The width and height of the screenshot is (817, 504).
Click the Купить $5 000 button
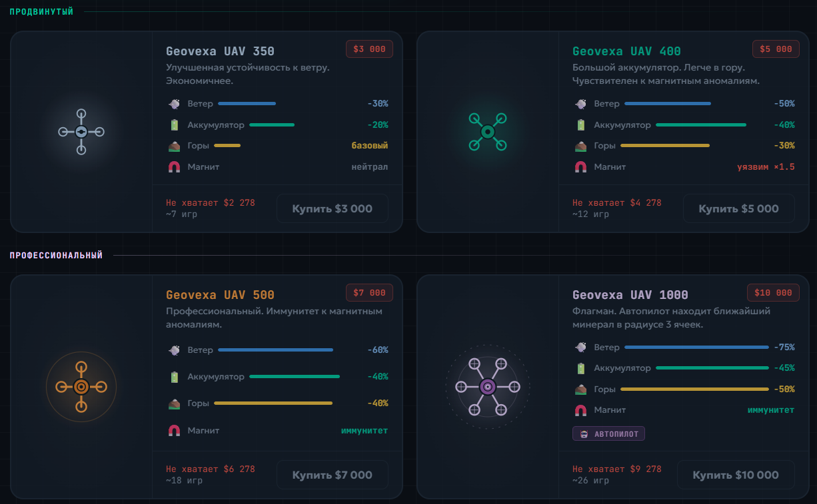pyautogui.click(x=738, y=208)
